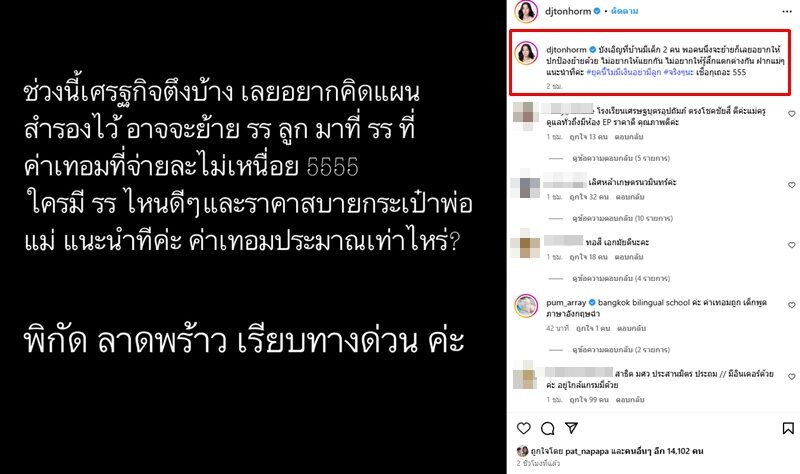Viewport: 800px width, 474px height.
Task: Like the bangkok bilingual school comment
Action: tap(791, 305)
